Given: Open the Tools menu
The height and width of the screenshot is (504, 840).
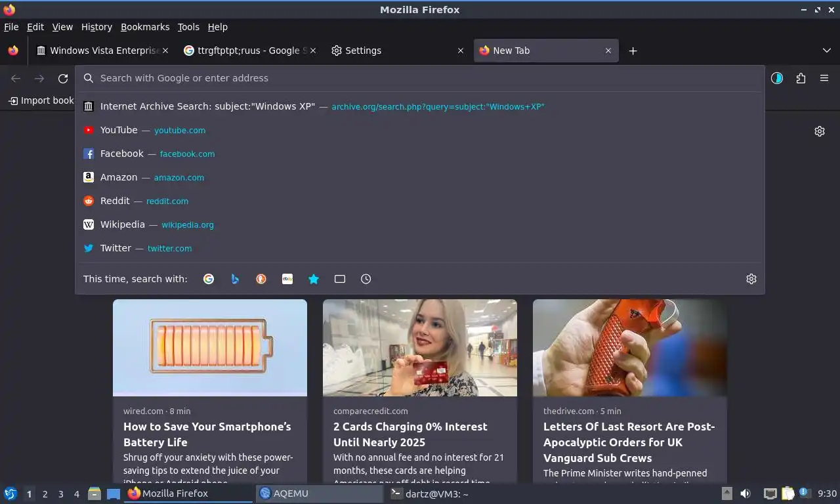Looking at the screenshot, I should point(188,27).
